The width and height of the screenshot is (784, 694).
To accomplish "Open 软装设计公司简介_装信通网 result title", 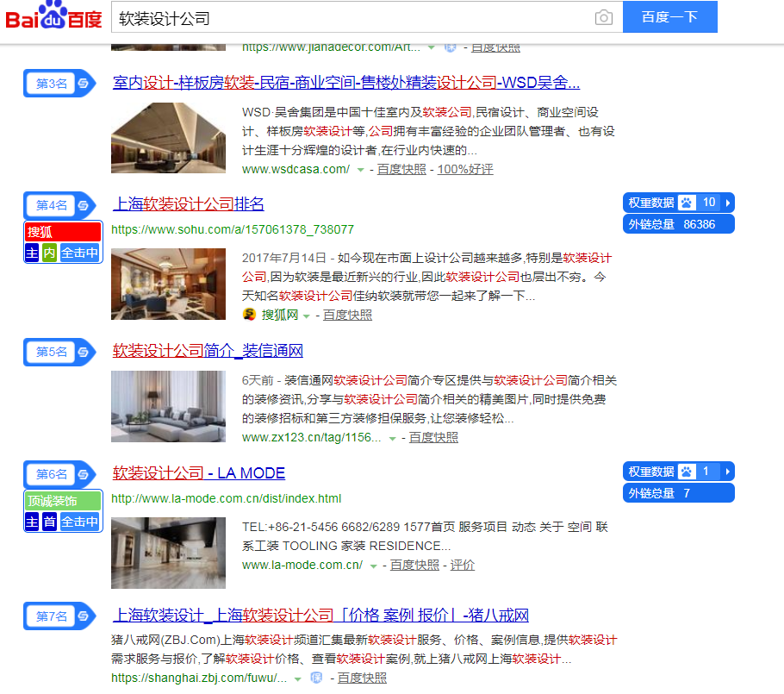I will pyautogui.click(x=208, y=351).
